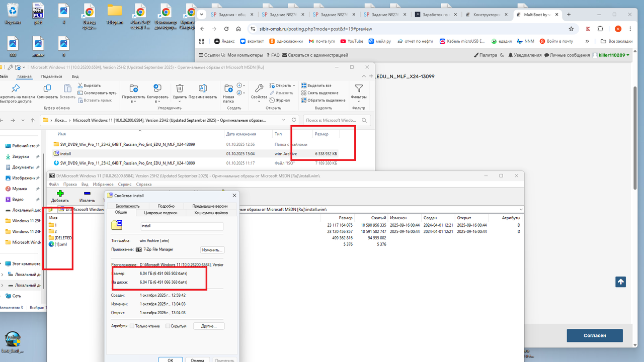Click the Explorer search field
This screenshot has height=362, width=644.
337,120
